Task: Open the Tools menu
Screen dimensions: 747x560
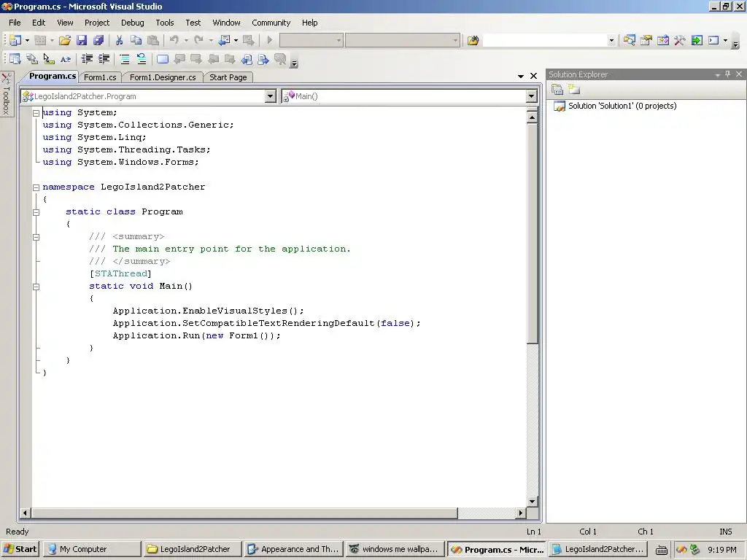Action: click(x=165, y=23)
